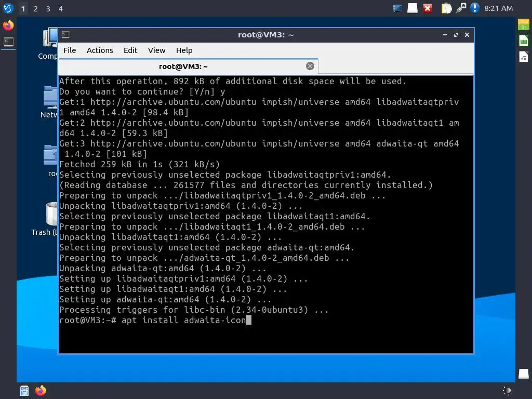Click 'After this operation, 892 kB' line
This screenshot has height=399, width=532.
click(233, 82)
